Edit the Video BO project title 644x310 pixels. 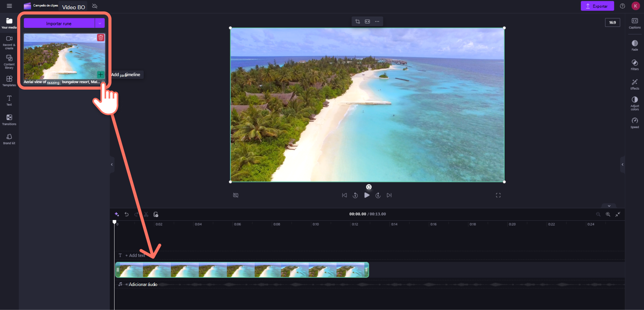[74, 7]
